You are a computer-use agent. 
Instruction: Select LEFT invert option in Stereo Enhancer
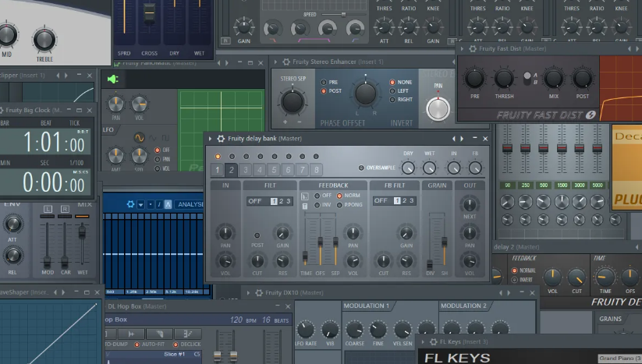392,90
